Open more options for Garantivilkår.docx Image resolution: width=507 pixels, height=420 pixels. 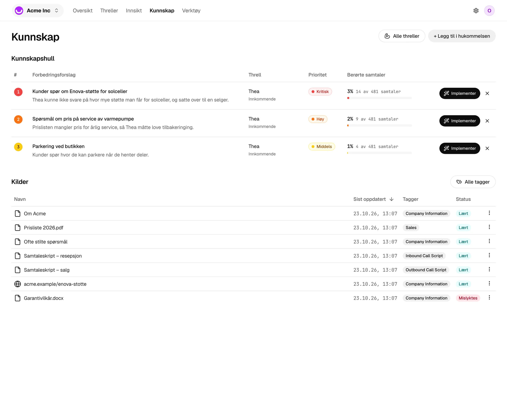[489, 298]
